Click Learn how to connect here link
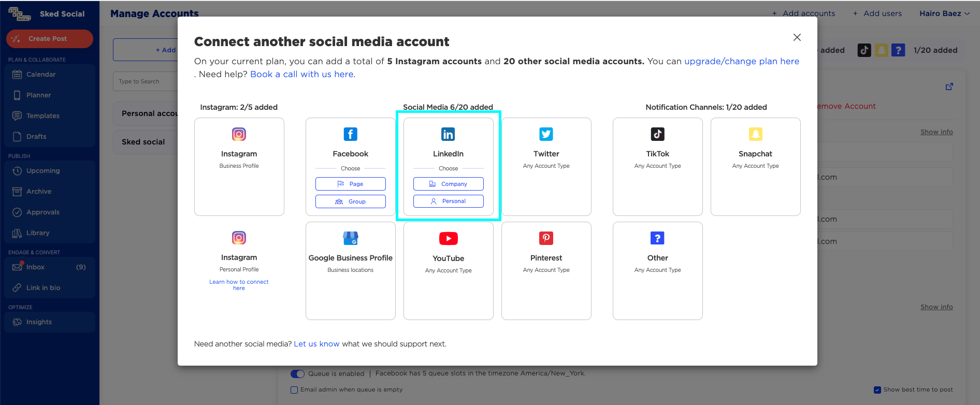This screenshot has height=405, width=980. pyautogui.click(x=239, y=285)
